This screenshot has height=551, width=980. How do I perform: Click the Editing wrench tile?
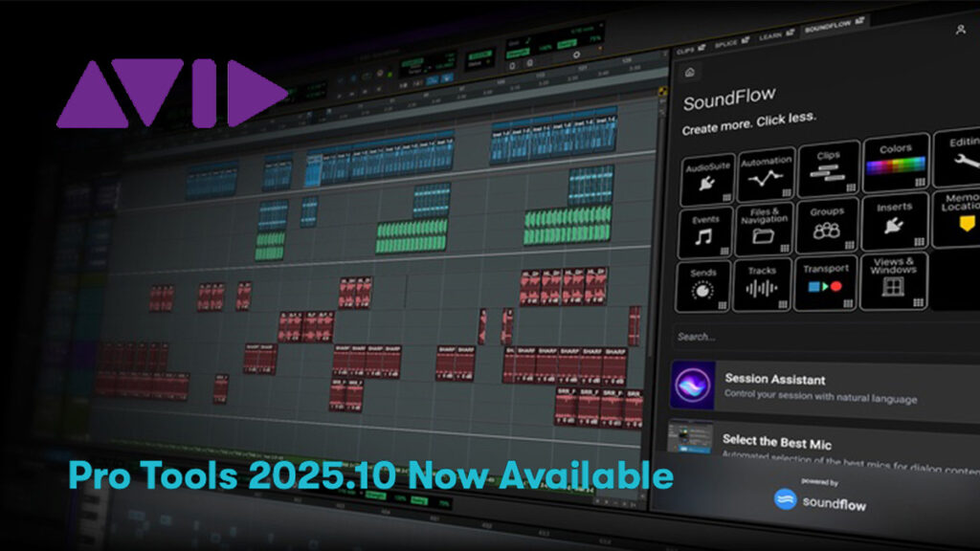[957, 159]
